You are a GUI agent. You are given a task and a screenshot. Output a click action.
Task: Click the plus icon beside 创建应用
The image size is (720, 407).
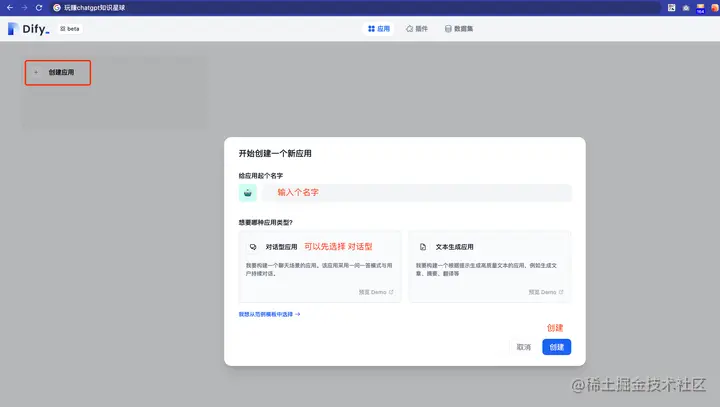[x=36, y=72]
